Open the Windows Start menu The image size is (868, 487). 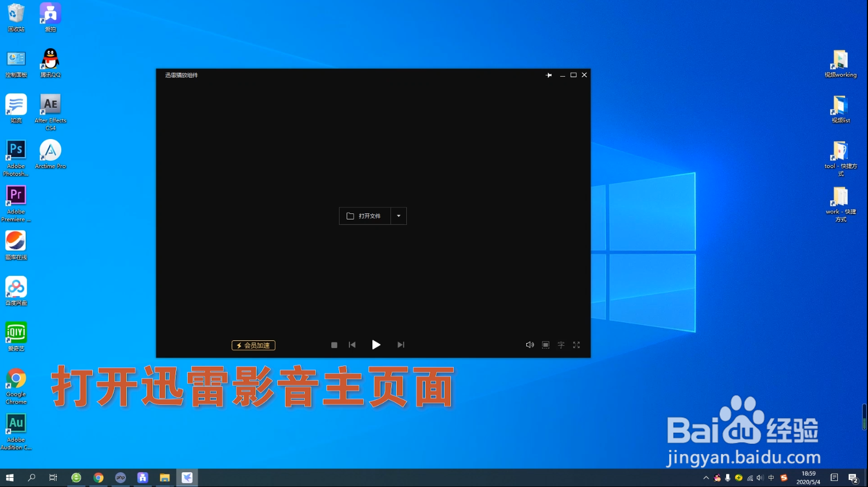10,478
